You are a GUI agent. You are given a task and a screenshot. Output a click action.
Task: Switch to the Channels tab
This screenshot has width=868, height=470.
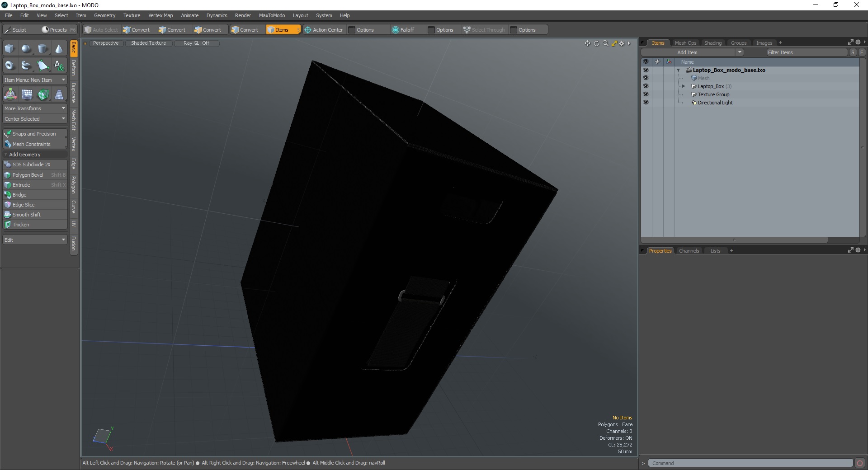click(x=689, y=251)
